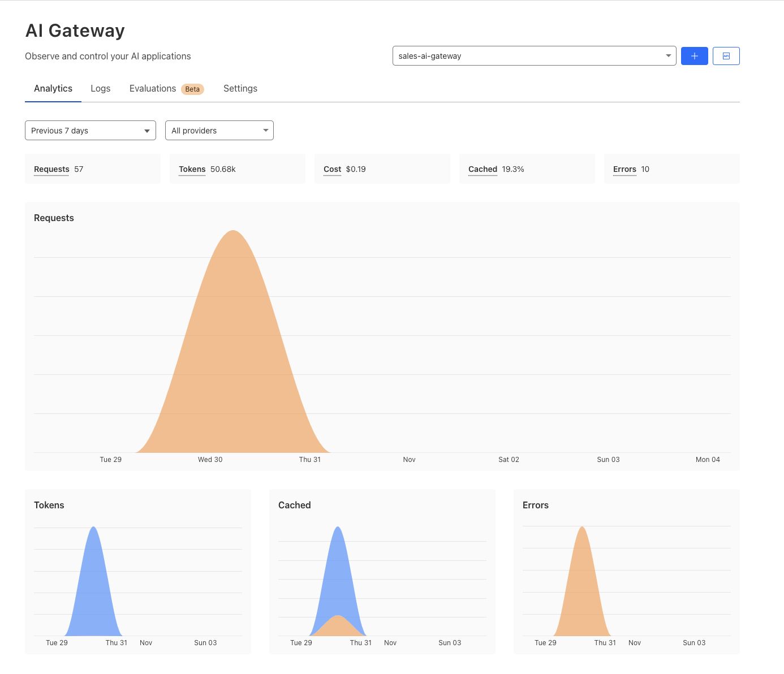Select the Tokens metric showing 50.68k
Viewport: 784px width, 674px height.
click(x=237, y=168)
